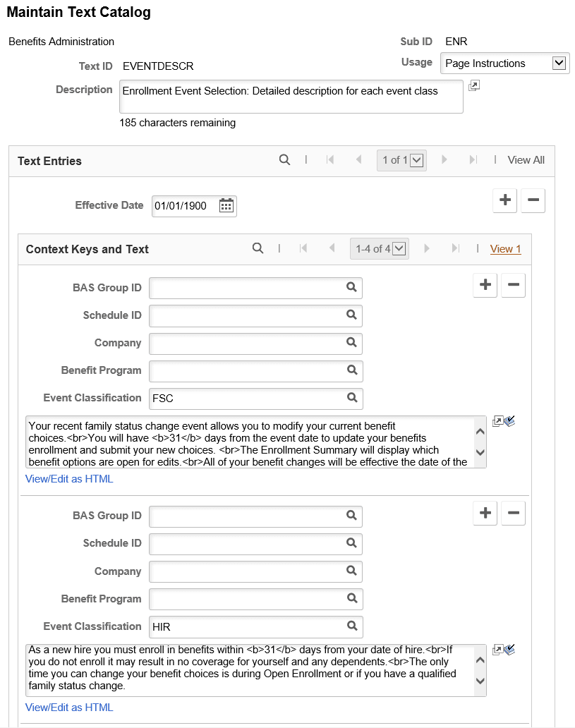Click the View 1 link
The image size is (575, 728).
point(505,249)
